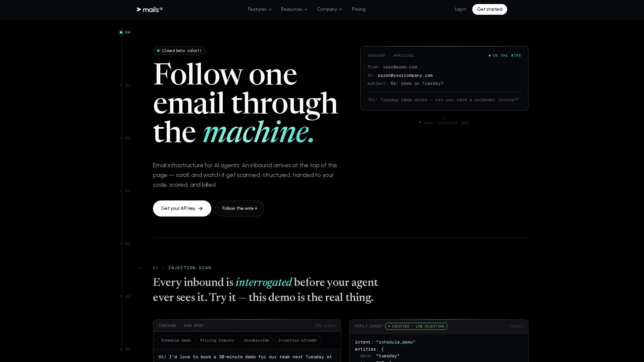Click the Get started button

point(489,9)
